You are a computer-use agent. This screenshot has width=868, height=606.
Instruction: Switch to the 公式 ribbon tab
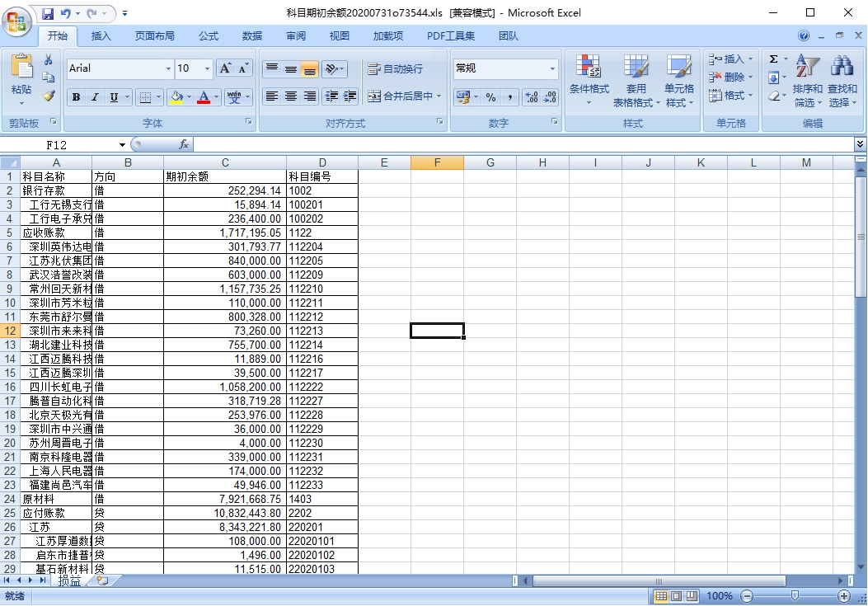coord(209,36)
